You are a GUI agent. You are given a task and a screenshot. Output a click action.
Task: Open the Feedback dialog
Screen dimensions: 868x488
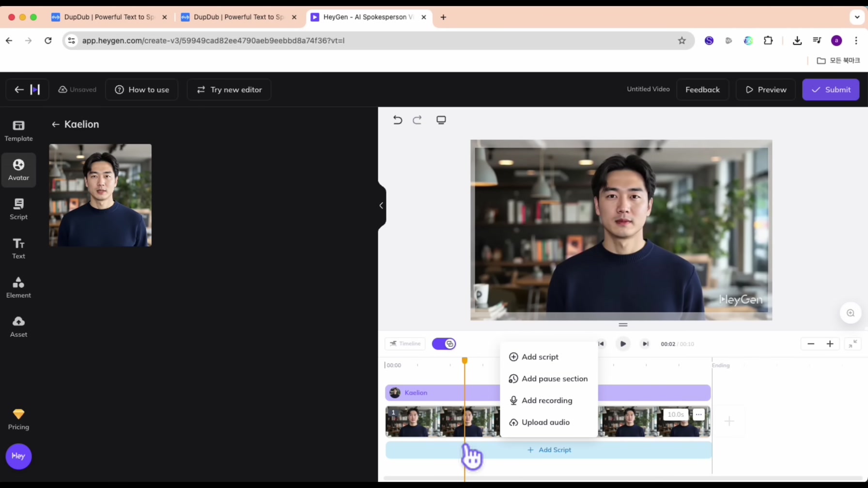tap(702, 90)
